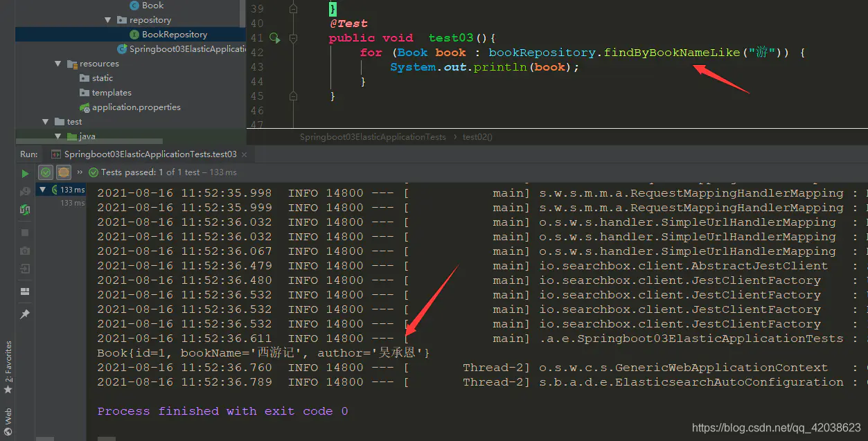The height and width of the screenshot is (441, 868).
Task: Open application.properties file
Action: 130,107
